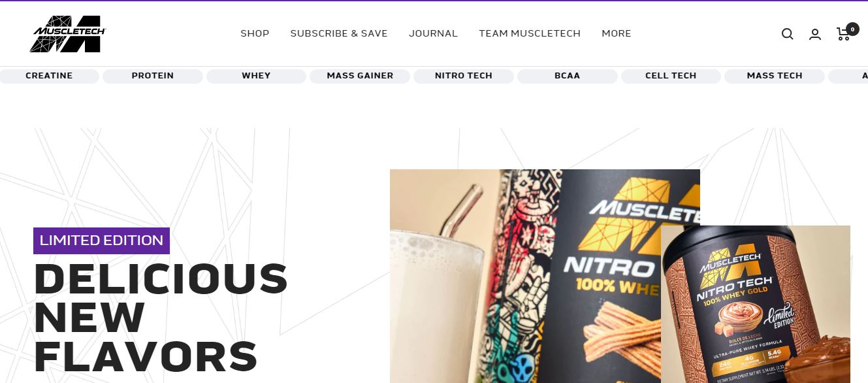Open the account login icon
The image size is (868, 383).
(x=815, y=34)
